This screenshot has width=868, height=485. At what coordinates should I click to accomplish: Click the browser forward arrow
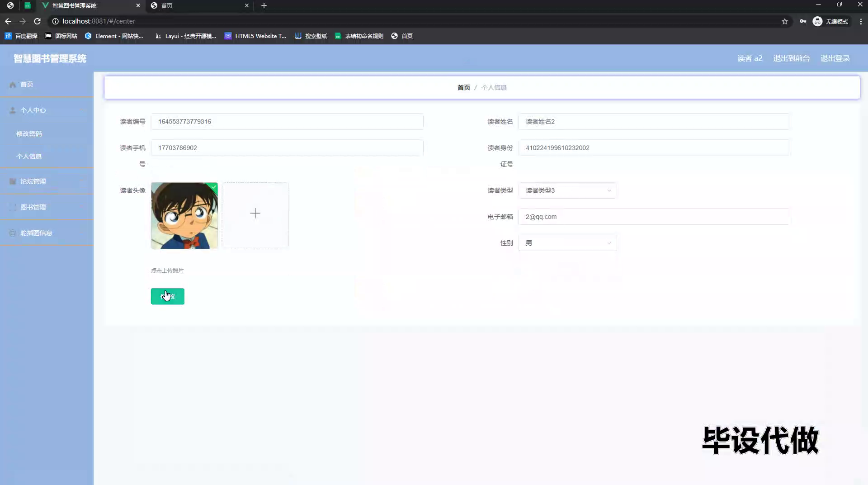pyautogui.click(x=23, y=21)
